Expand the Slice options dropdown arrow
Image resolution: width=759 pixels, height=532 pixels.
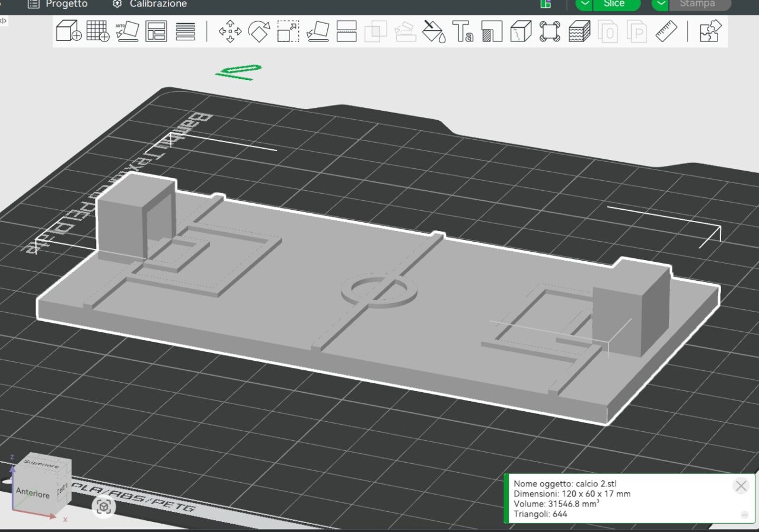pyautogui.click(x=585, y=4)
